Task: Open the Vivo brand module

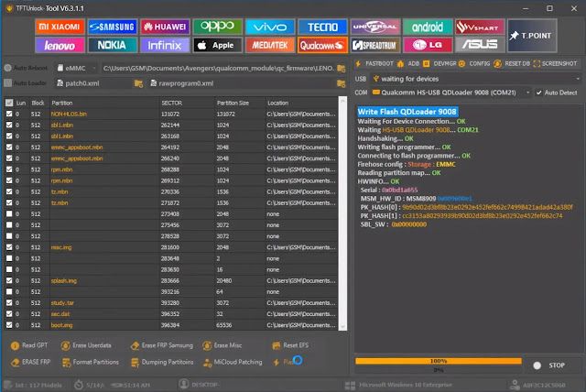Action: click(x=270, y=27)
